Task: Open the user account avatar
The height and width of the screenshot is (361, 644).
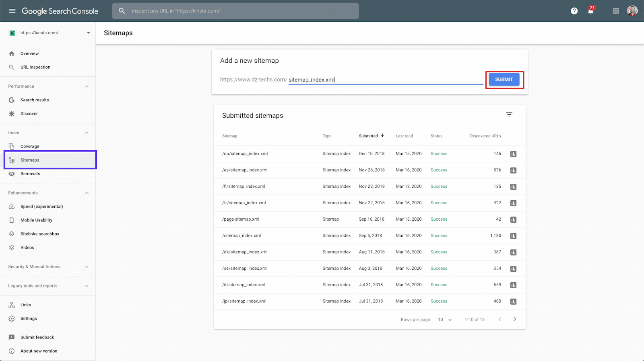Action: tap(632, 11)
